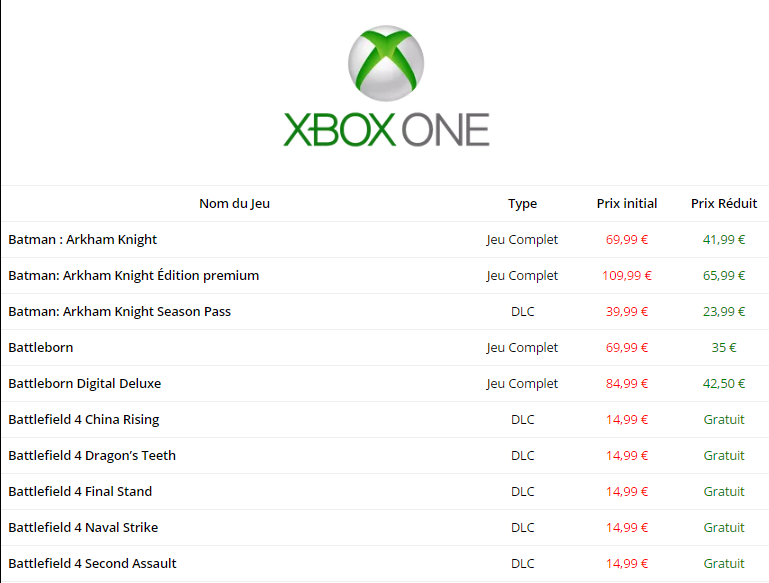Open Battleborn Digital Deluxe title
Viewport: 769px width, 583px height.
tap(84, 383)
